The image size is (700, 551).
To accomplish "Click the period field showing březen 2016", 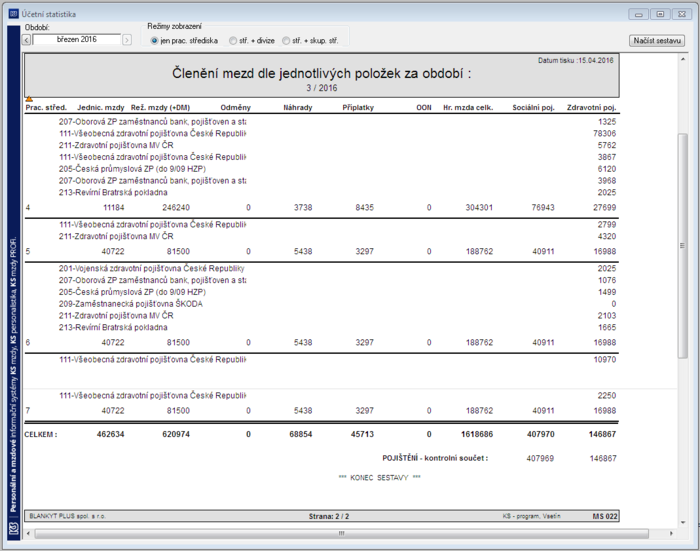I will [x=76, y=40].
